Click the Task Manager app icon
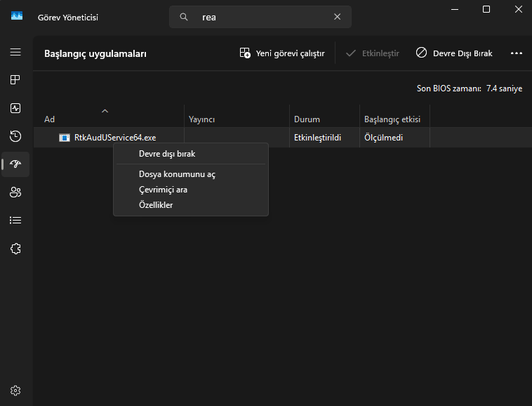The image size is (532, 406). coord(17,16)
